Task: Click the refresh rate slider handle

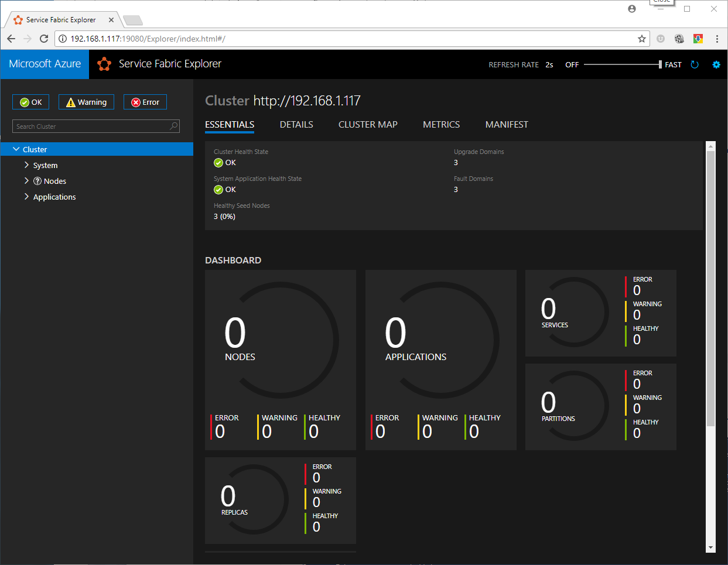Action: [660, 64]
